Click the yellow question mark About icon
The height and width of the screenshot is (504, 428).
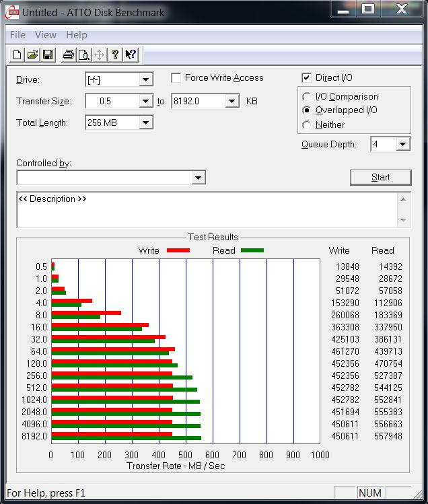115,55
